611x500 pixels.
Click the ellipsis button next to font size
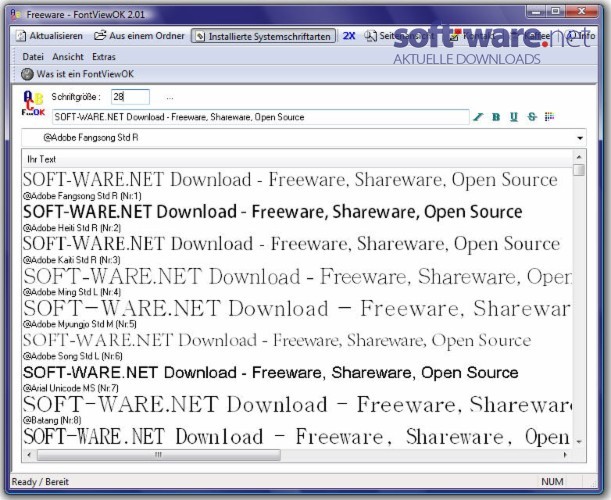click(170, 98)
